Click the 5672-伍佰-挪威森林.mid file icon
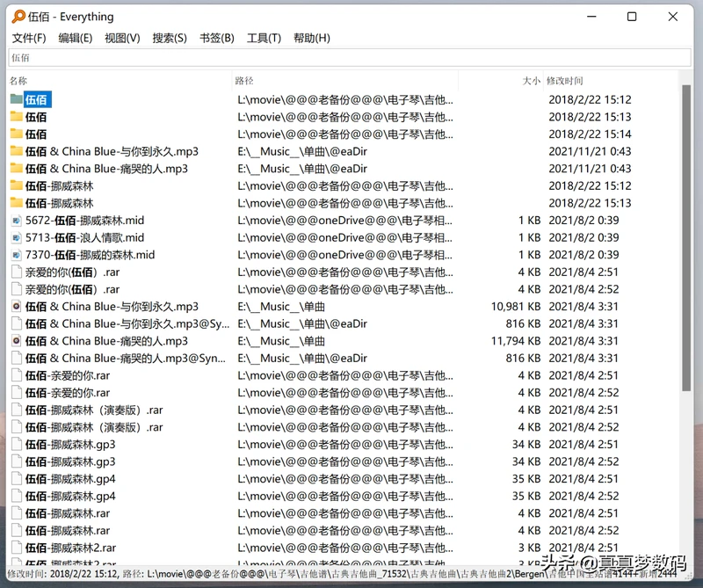 (16, 221)
